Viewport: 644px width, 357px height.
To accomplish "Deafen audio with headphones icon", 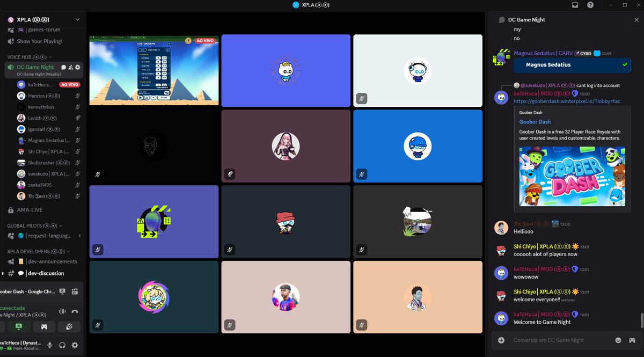I will click(62, 345).
